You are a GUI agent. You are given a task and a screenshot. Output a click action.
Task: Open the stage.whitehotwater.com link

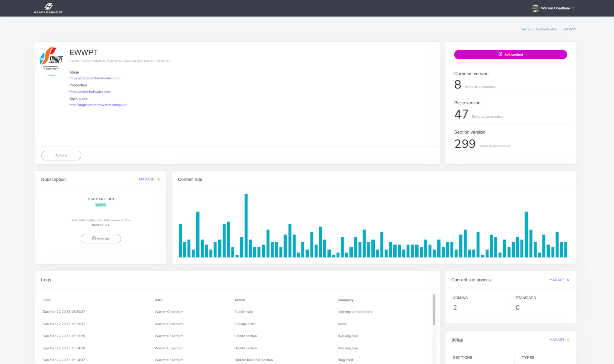pos(95,78)
